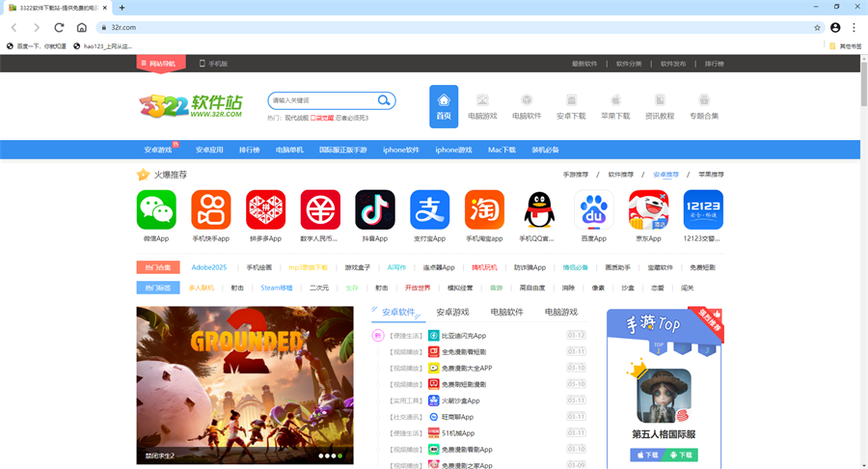Screen dimensions: 868x469
Task: Open the Adobe2025 hot collection link
Action: [x=208, y=267]
